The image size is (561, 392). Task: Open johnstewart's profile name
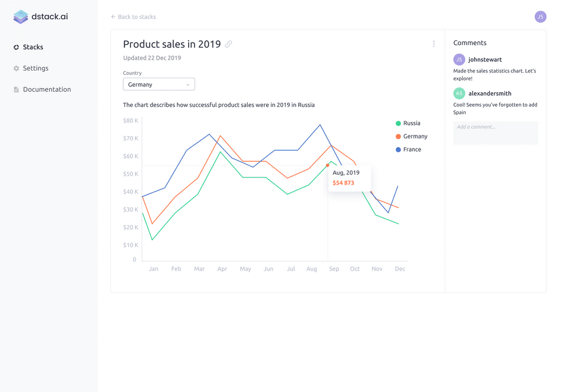click(485, 60)
